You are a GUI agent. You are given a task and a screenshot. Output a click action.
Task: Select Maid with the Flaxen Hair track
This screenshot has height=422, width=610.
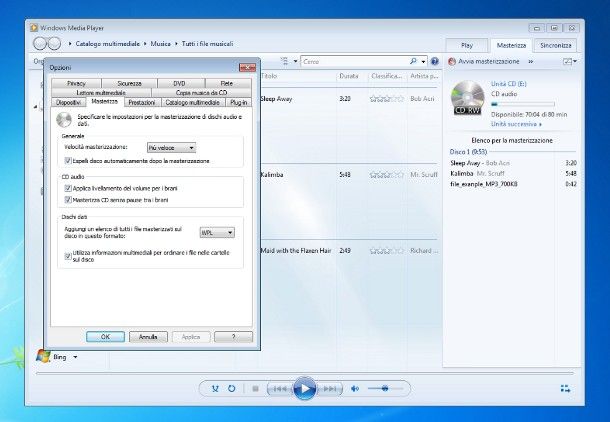[296, 251]
